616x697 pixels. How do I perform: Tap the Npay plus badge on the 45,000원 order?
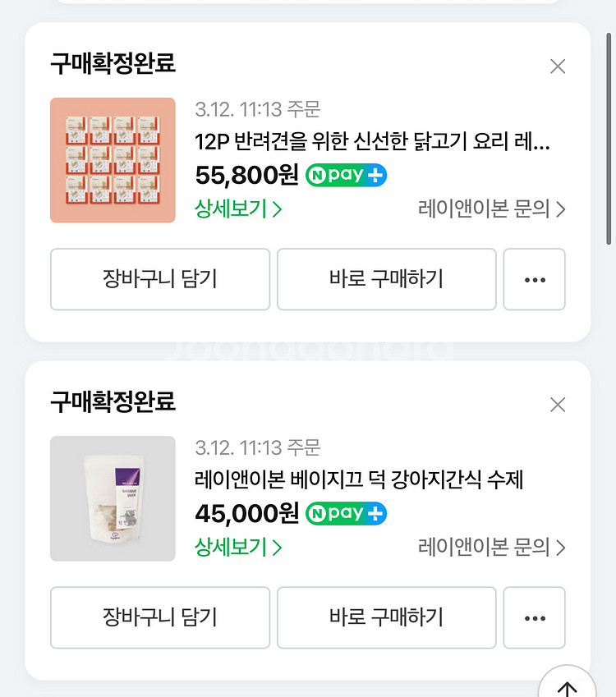tap(346, 514)
